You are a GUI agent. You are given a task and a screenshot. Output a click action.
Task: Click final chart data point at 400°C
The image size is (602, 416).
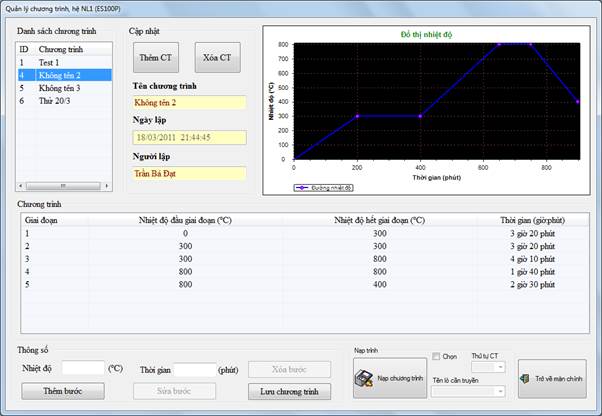578,102
